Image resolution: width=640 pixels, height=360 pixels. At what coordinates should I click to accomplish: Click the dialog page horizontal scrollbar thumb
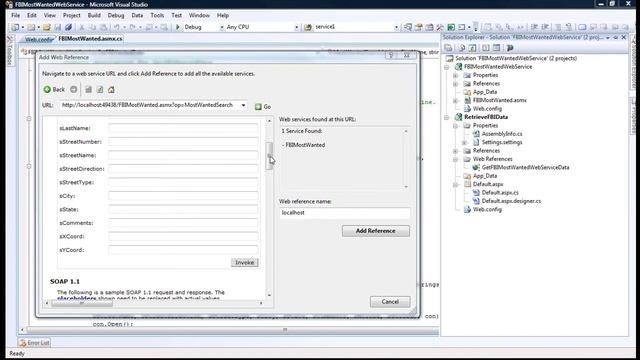[x=81, y=303]
